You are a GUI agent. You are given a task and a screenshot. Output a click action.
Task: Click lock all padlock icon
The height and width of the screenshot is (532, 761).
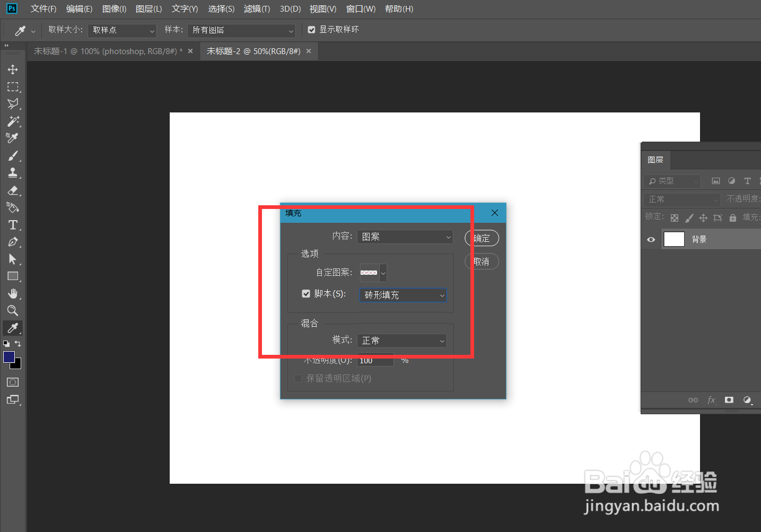click(x=733, y=218)
